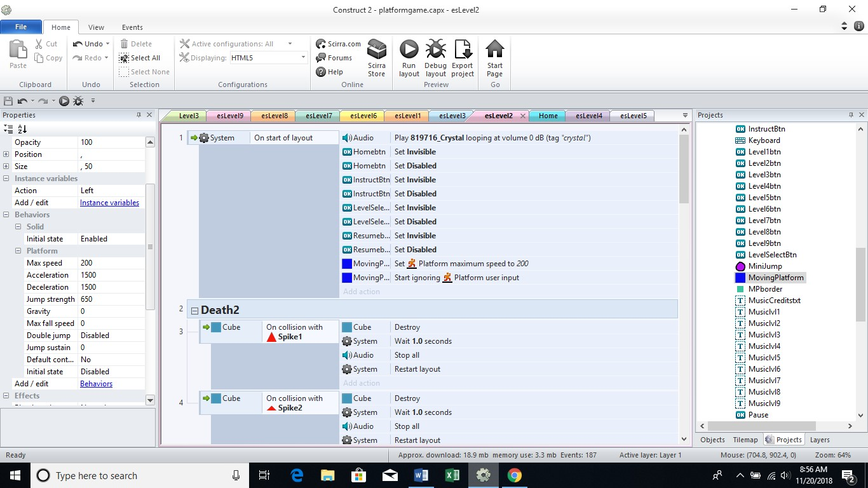Image resolution: width=868 pixels, height=488 pixels.
Task: Edit the Opacity value 100
Action: [111, 142]
